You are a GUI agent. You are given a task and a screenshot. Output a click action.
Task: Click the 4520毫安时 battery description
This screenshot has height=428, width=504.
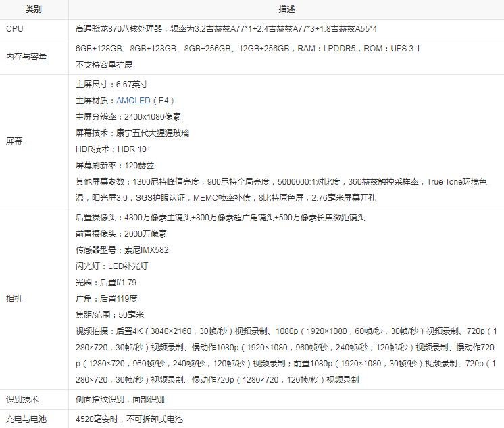point(129,419)
